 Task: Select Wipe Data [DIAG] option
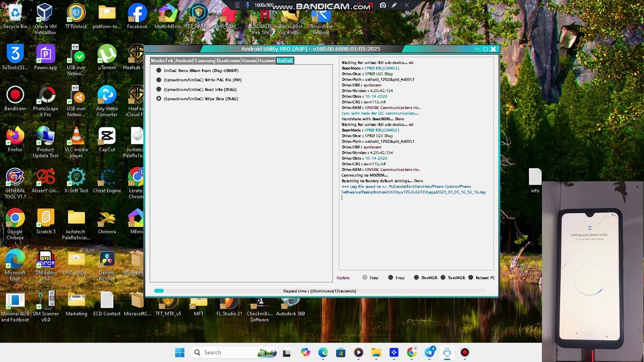pyautogui.click(x=197, y=99)
